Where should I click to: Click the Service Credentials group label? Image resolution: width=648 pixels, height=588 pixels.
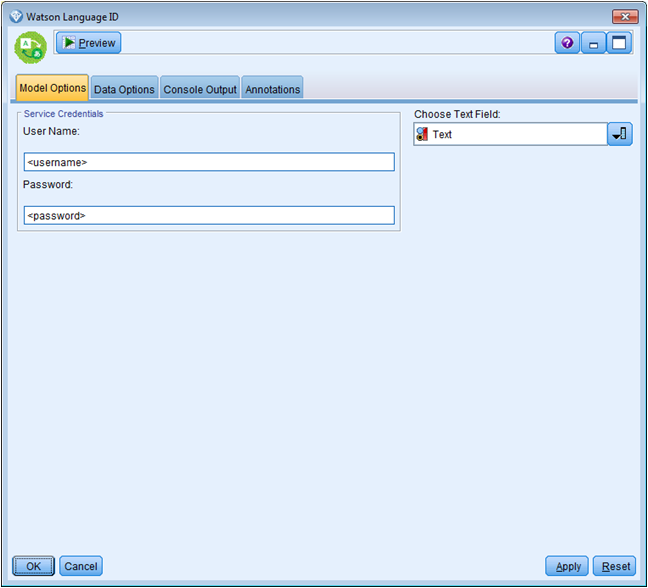(x=63, y=114)
